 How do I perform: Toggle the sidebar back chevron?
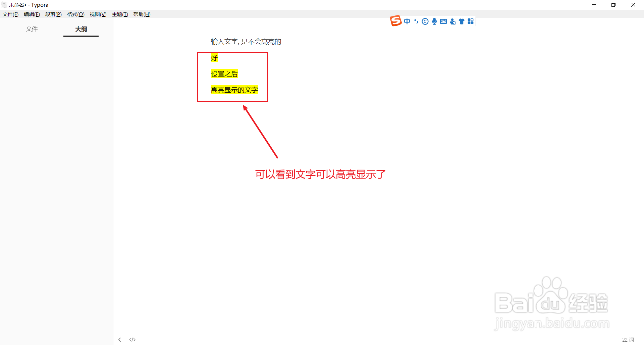(x=119, y=340)
